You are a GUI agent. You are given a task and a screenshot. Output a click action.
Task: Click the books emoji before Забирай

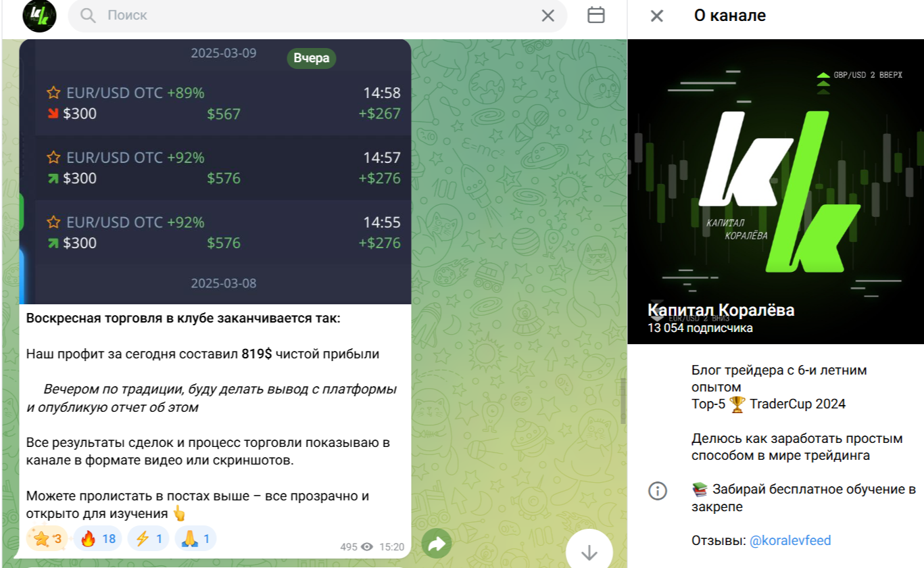click(700, 490)
